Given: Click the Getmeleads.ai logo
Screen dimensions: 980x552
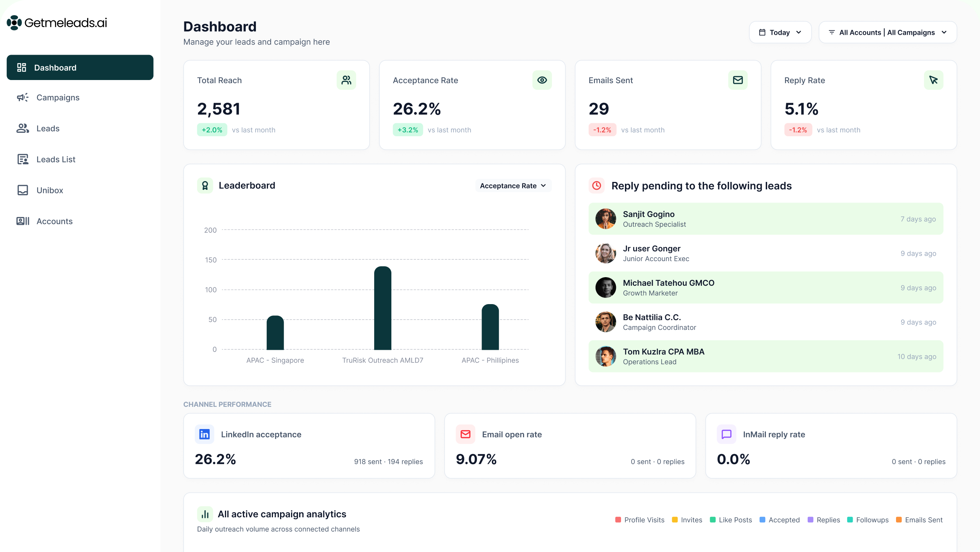Looking at the screenshot, I should [57, 23].
